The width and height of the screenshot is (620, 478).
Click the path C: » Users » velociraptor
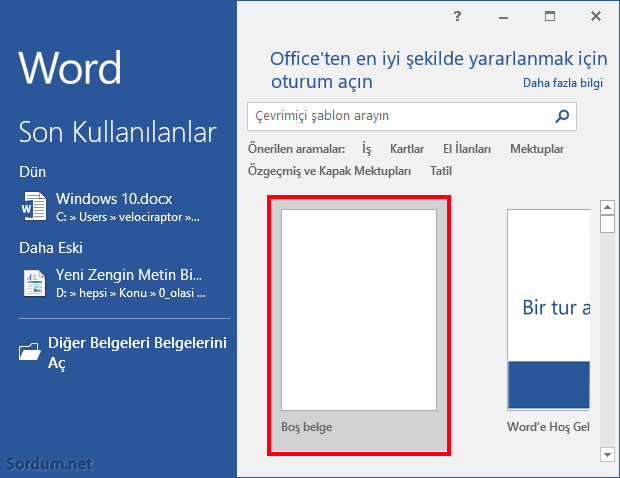tap(128, 217)
